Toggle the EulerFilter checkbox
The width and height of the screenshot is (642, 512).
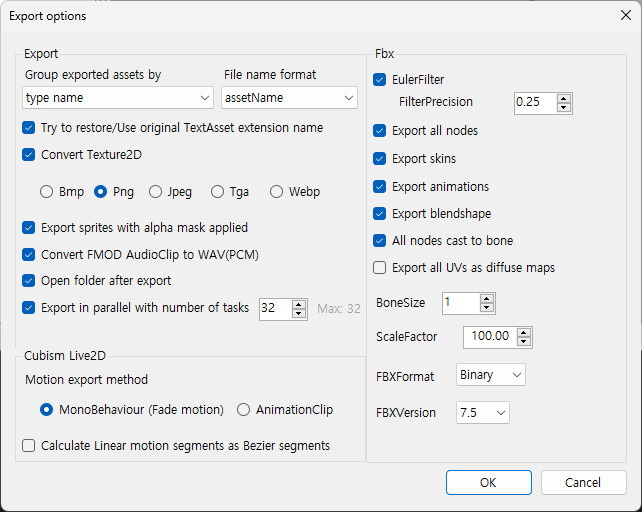pos(380,80)
